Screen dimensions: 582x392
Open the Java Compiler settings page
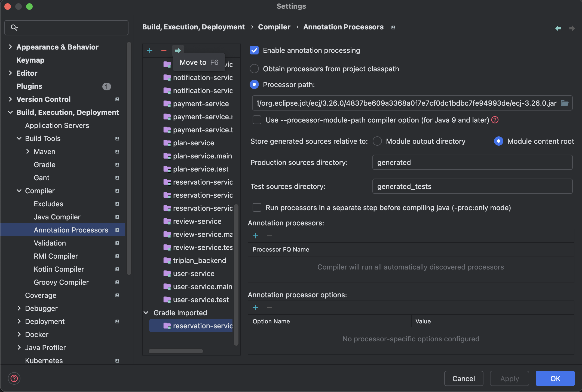(x=57, y=217)
